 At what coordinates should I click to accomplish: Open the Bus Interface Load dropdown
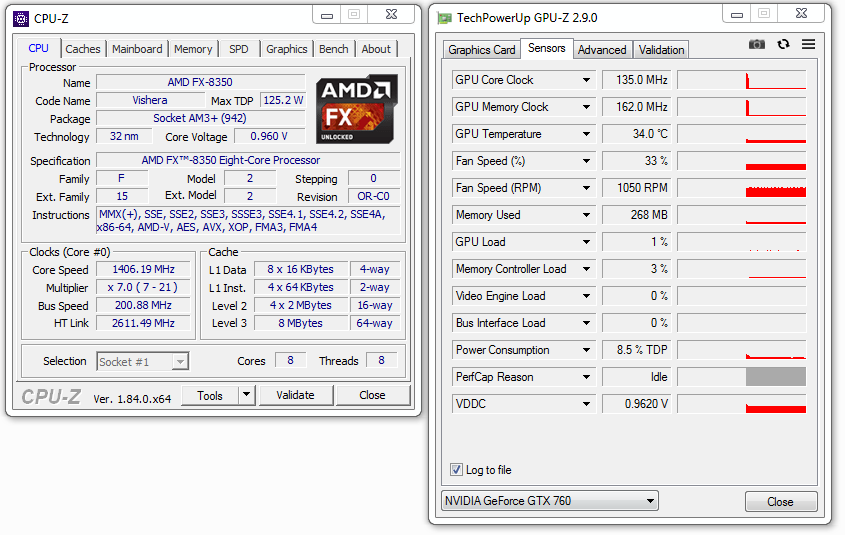click(586, 323)
